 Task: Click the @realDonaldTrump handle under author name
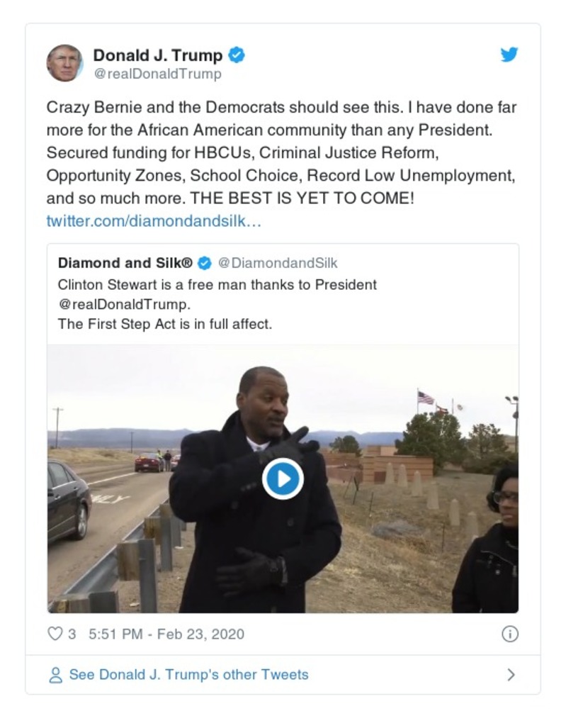pos(157,74)
